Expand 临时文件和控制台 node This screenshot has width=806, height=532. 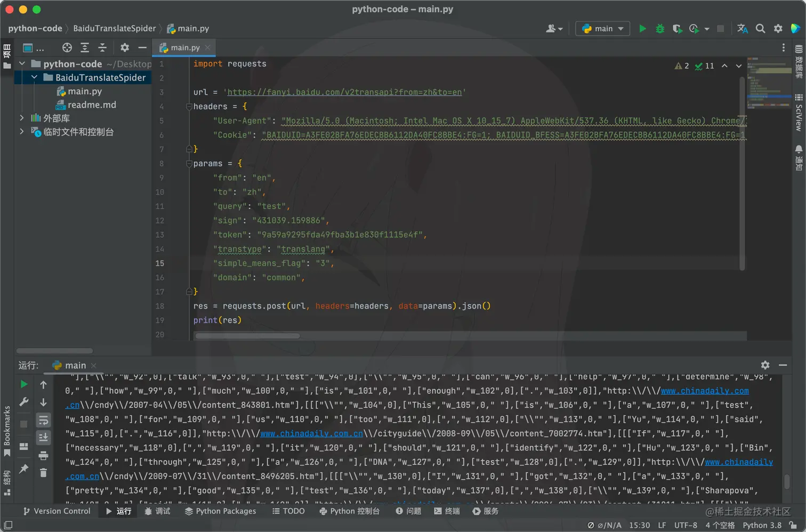tap(22, 131)
